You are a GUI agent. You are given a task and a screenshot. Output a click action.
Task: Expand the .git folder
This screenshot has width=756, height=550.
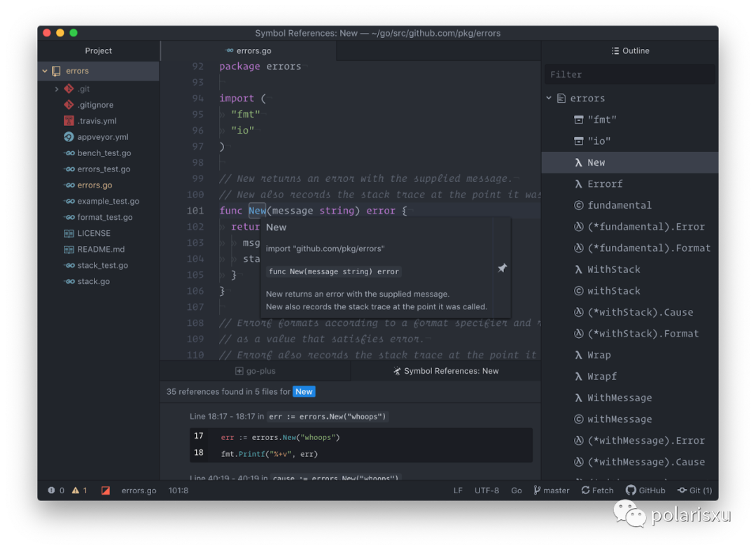coord(57,89)
